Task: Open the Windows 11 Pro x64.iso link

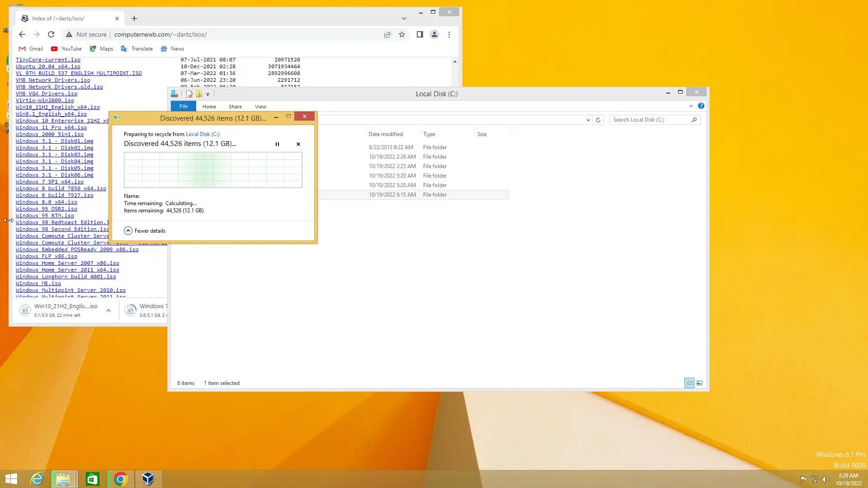Action: point(51,127)
